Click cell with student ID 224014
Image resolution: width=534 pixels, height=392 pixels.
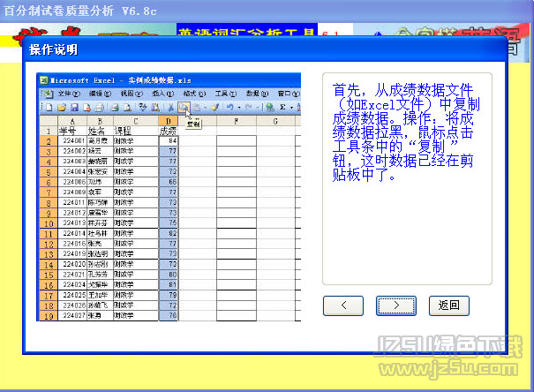[72, 233]
